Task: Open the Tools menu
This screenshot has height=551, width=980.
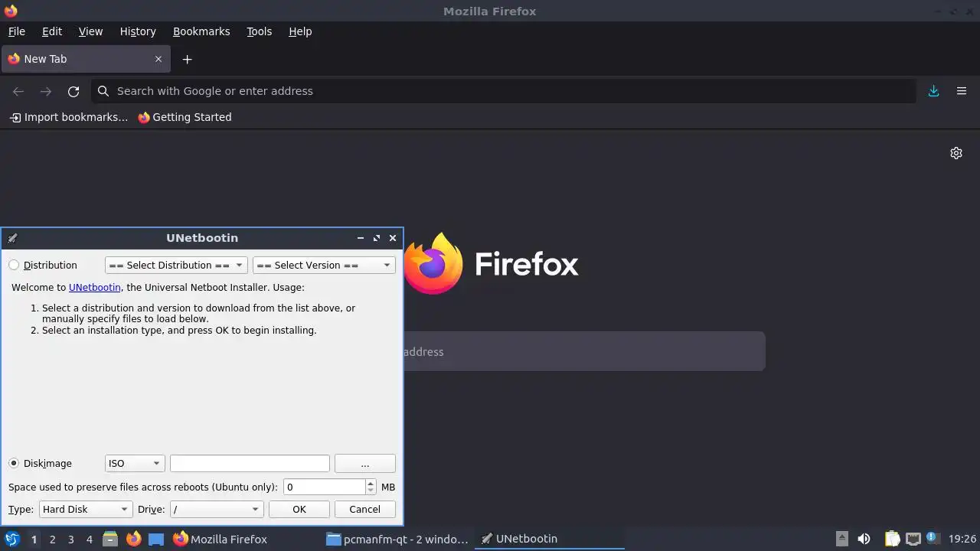Action: (x=259, y=31)
